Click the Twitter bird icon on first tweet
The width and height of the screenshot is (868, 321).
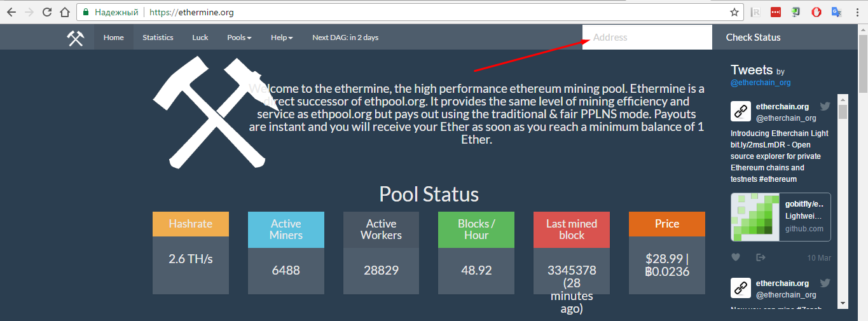825,107
